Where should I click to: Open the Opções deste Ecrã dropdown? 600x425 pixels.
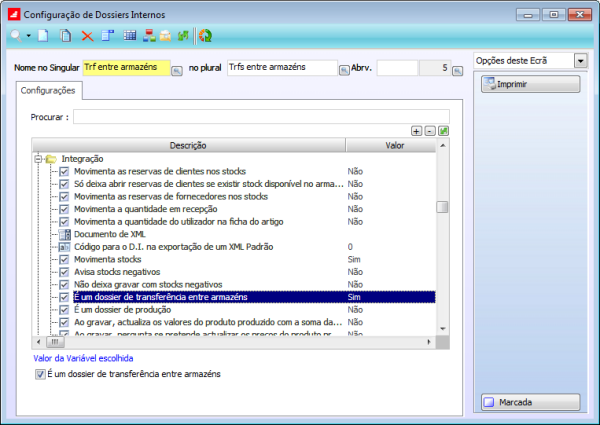pos(581,61)
